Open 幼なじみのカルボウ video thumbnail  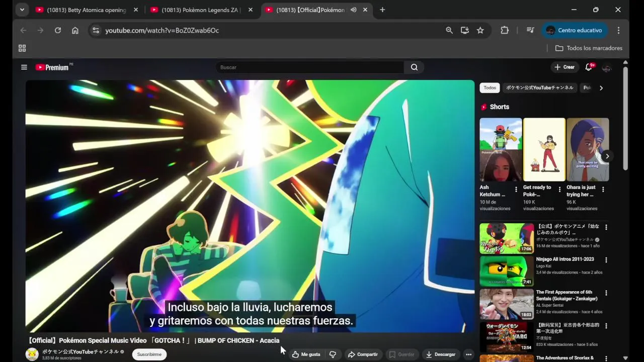507,238
